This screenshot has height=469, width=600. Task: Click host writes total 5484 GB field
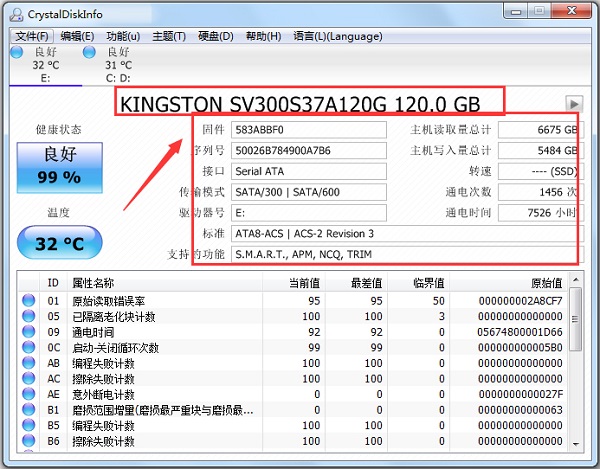pos(541,150)
